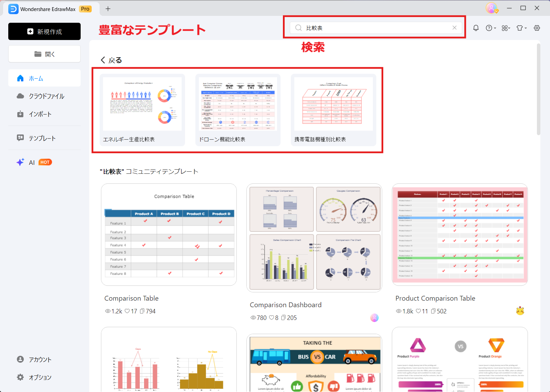
Task: Open インポート in the sidebar
Action: [44, 114]
